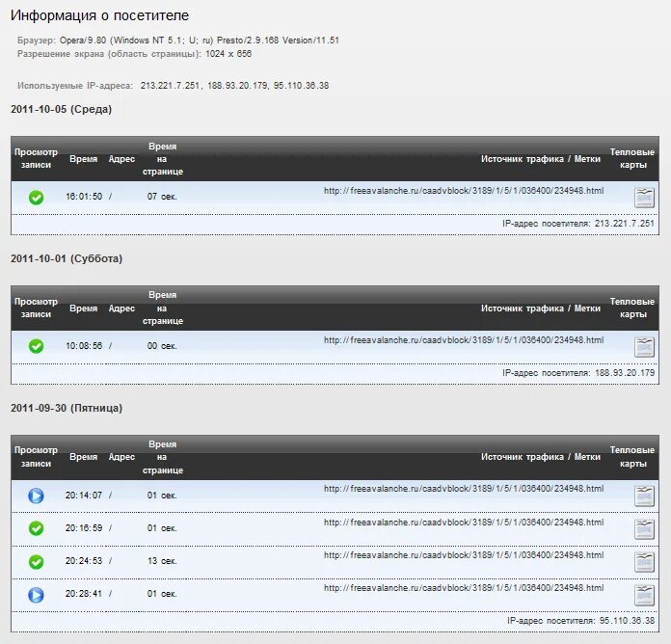Viewport: 671px width, 644px height.
Task: Open heat map icon for 20:14:07 row
Action: coord(644,496)
